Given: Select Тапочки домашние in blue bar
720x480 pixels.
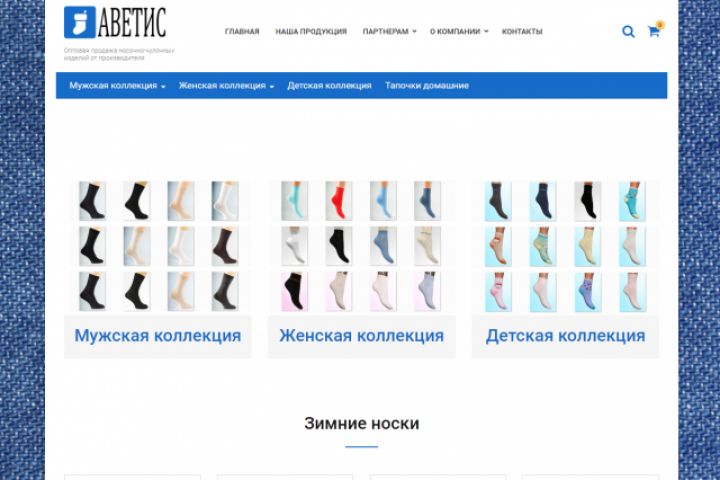Looking at the screenshot, I should [x=427, y=85].
